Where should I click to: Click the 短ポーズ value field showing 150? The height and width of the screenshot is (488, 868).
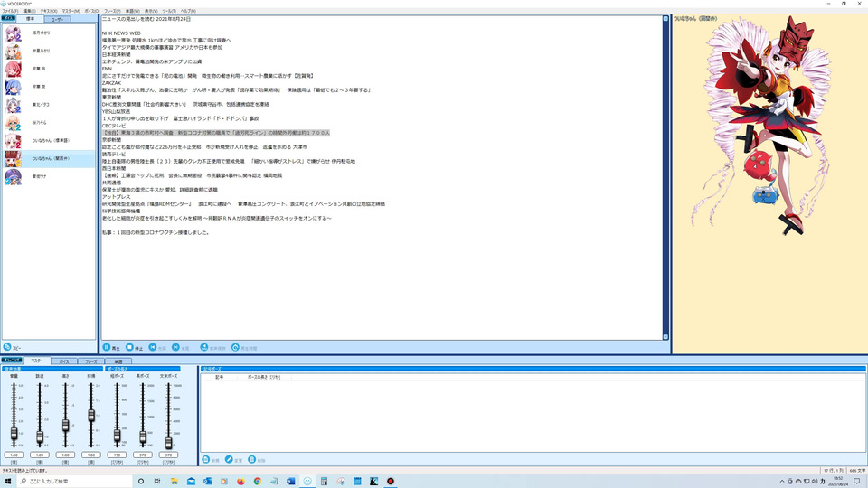(117, 455)
